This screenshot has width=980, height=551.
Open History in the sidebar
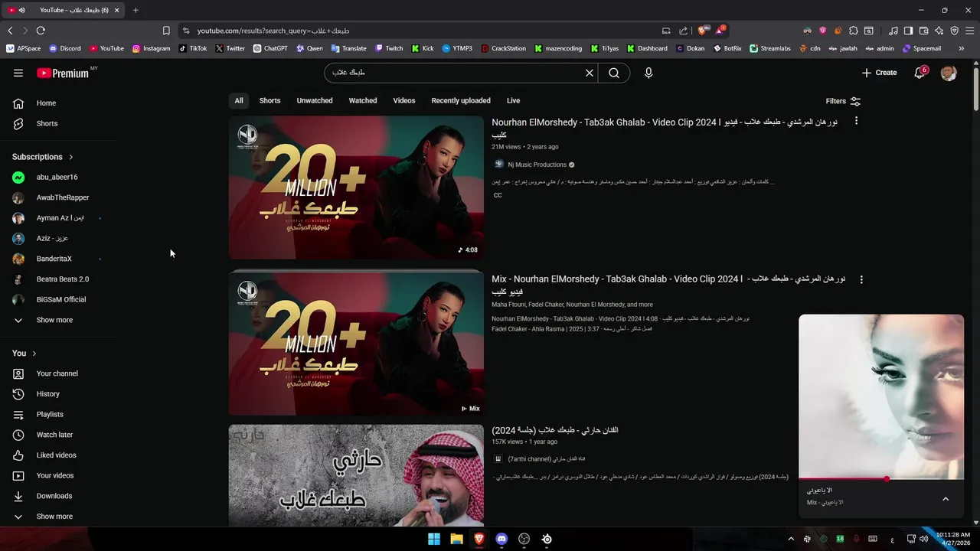click(x=47, y=394)
